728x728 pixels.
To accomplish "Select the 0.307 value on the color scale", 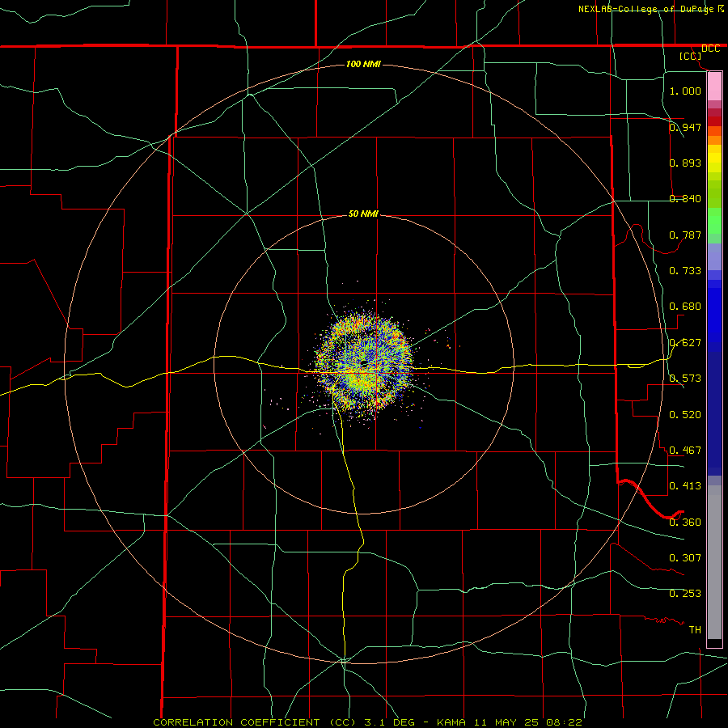I will (685, 557).
